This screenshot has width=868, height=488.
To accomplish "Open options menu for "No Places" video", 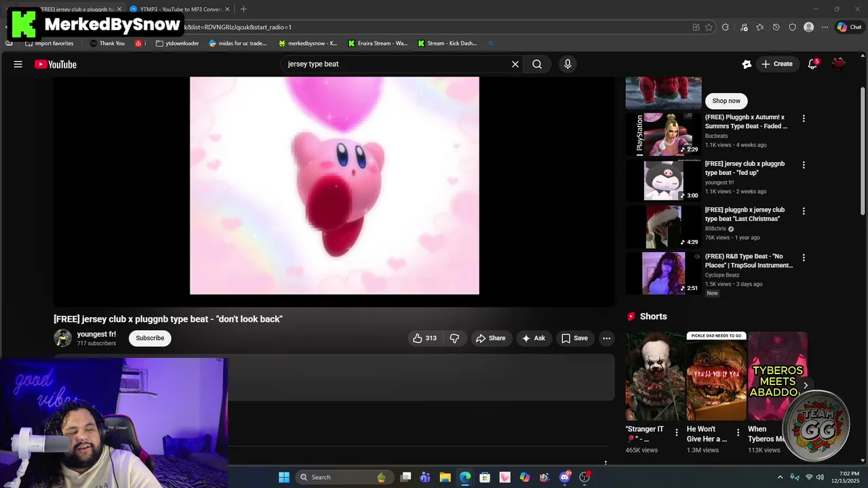I will [804, 258].
